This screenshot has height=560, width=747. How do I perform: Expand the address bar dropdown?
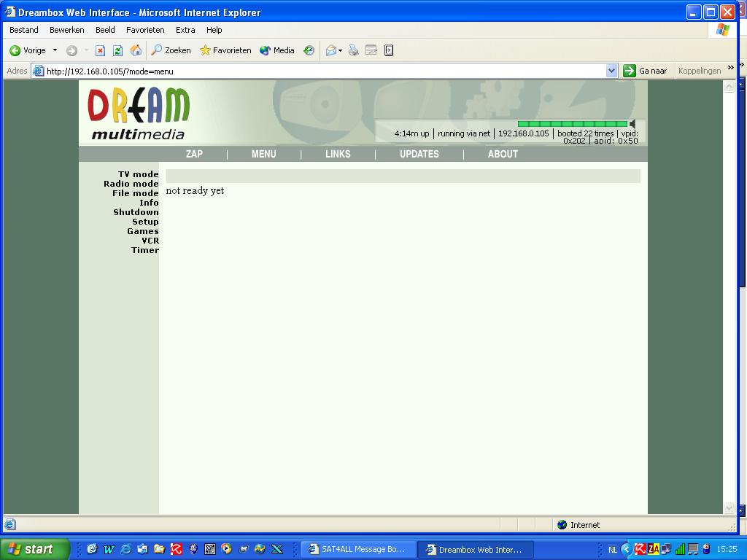(x=612, y=71)
